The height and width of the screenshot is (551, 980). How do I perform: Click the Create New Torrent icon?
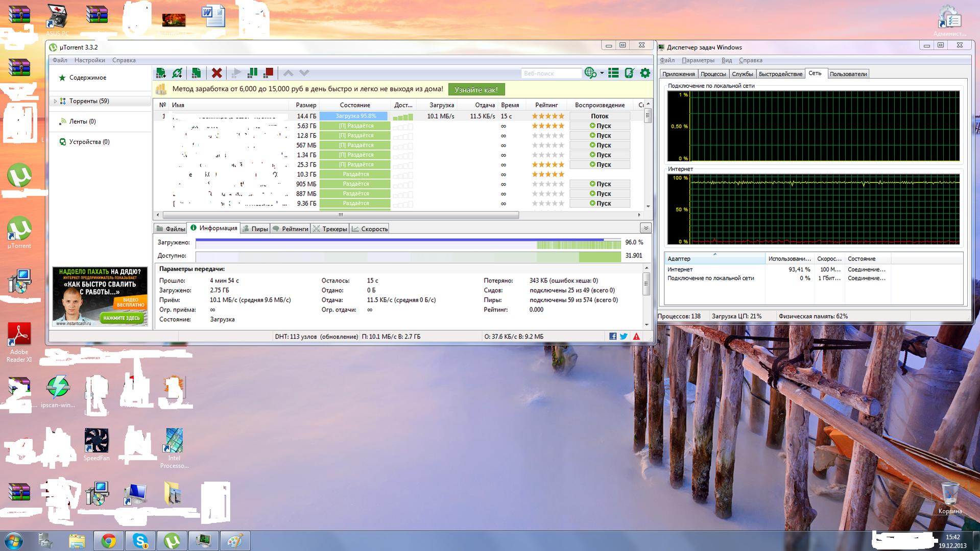(196, 73)
